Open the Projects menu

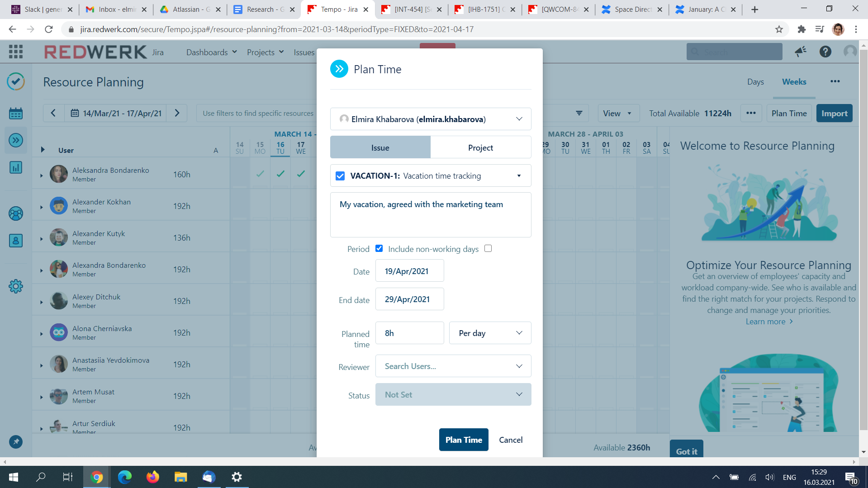(266, 52)
